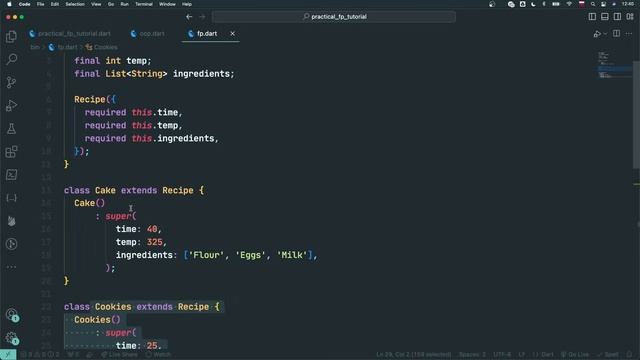
Task: Open the terminal-style icon in activity bar
Action: [11, 175]
